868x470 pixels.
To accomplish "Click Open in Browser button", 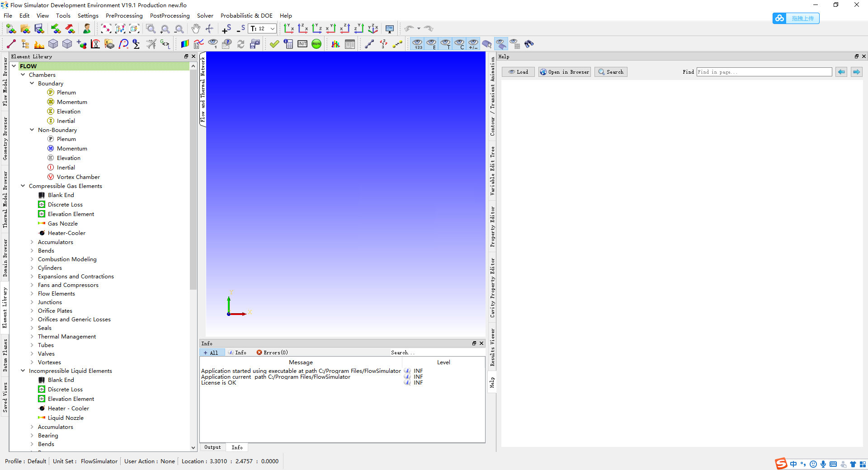I will click(564, 72).
